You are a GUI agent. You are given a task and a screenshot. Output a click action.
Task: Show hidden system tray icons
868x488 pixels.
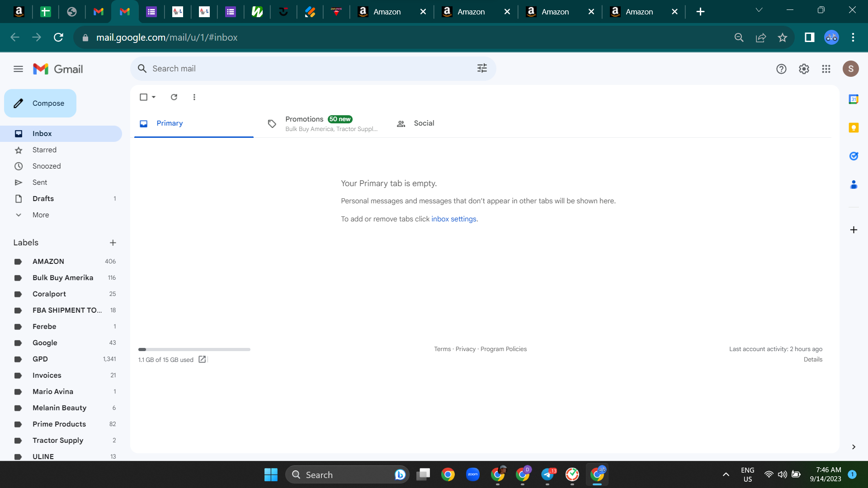tap(726, 474)
